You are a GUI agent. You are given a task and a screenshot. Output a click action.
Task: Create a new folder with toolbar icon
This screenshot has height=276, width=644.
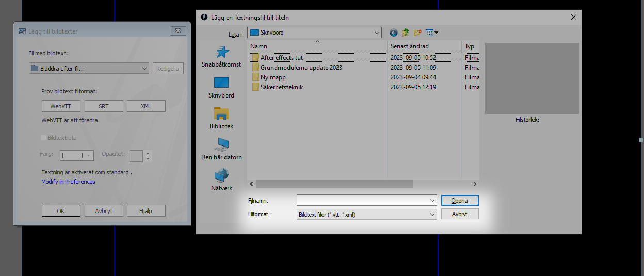click(x=417, y=33)
